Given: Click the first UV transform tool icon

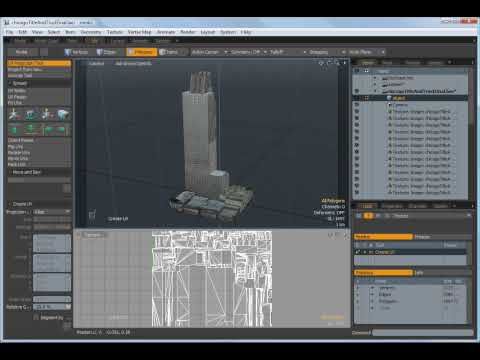Looking at the screenshot, I should [x=14, y=115].
